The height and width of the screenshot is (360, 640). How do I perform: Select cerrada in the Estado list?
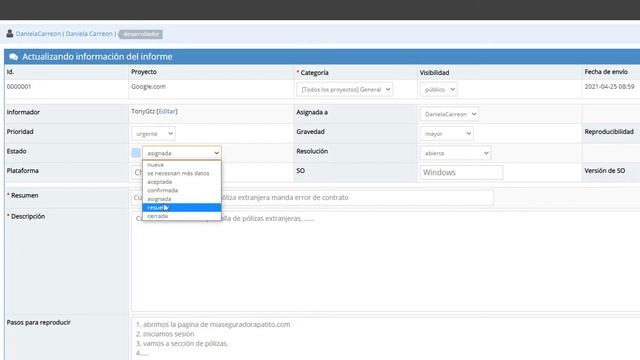182,216
